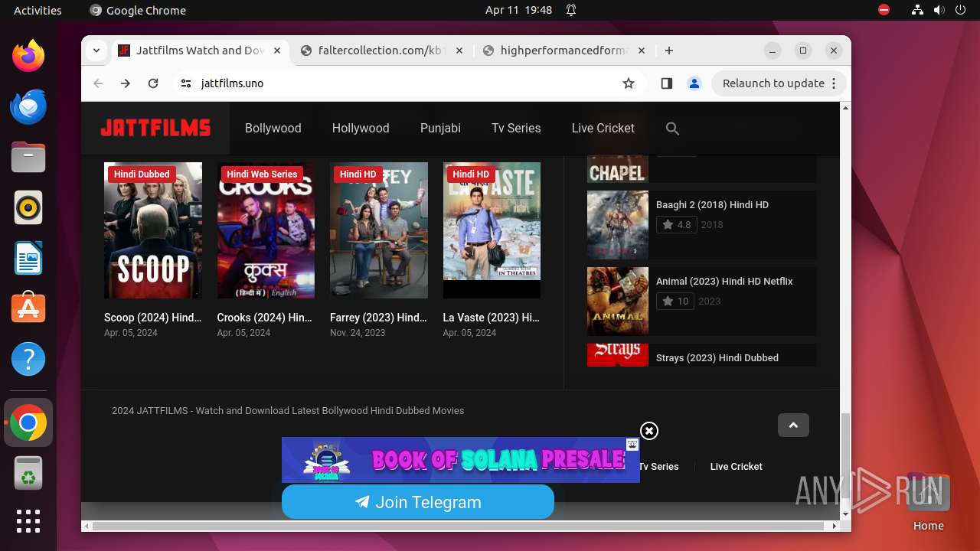Open Help from the dock

click(28, 359)
